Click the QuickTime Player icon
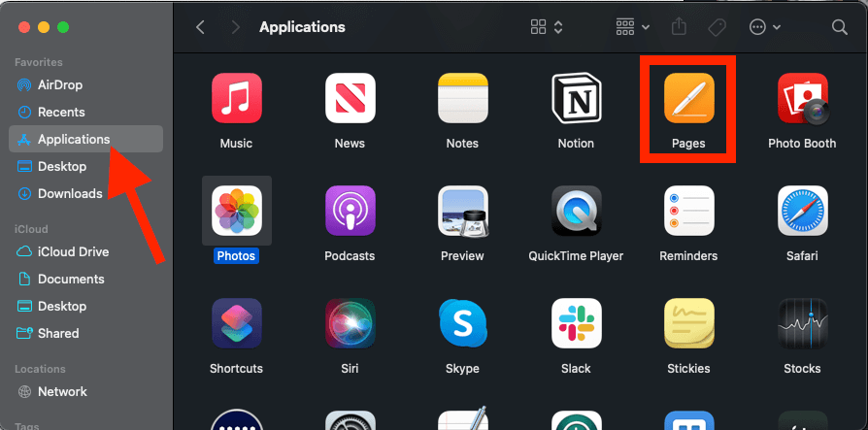The image size is (868, 430). [x=576, y=211]
